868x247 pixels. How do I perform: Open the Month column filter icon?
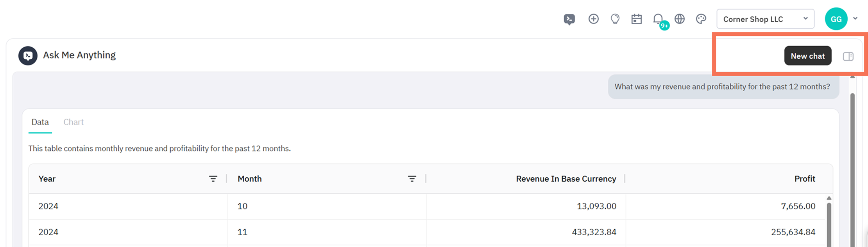(x=412, y=178)
